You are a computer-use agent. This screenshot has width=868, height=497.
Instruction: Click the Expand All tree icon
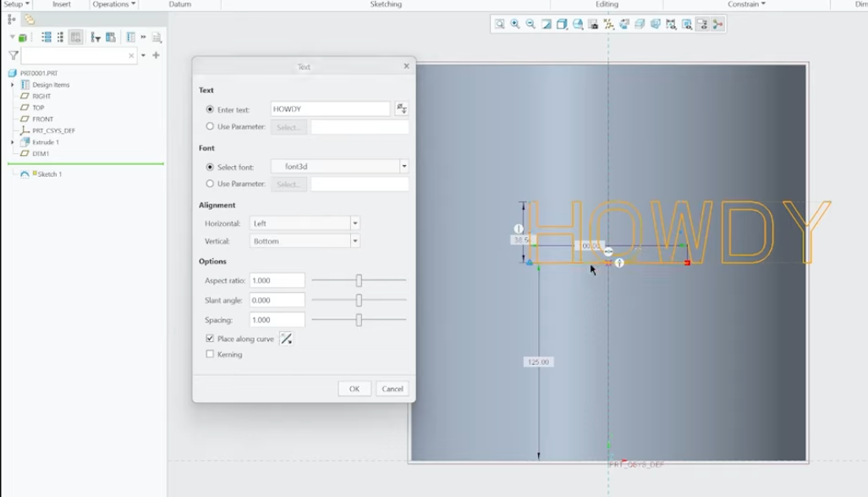(47, 37)
